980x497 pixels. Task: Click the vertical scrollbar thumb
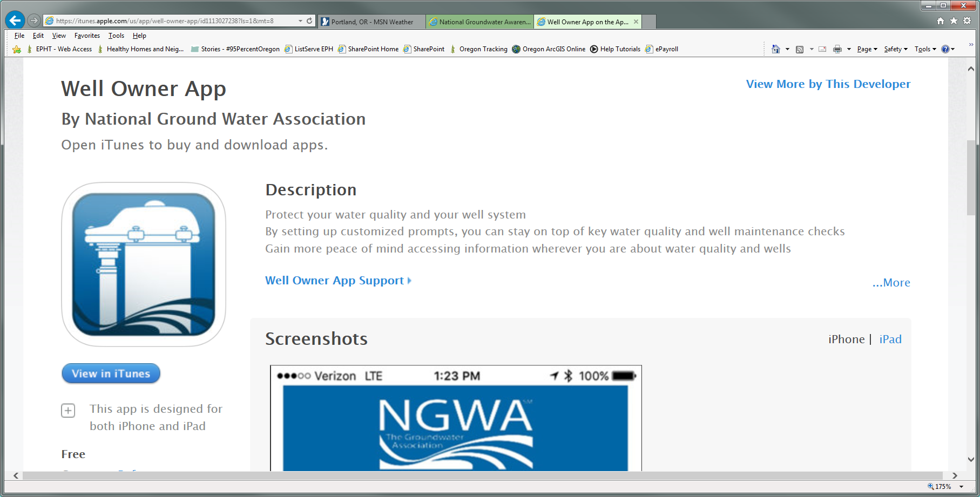pyautogui.click(x=971, y=178)
